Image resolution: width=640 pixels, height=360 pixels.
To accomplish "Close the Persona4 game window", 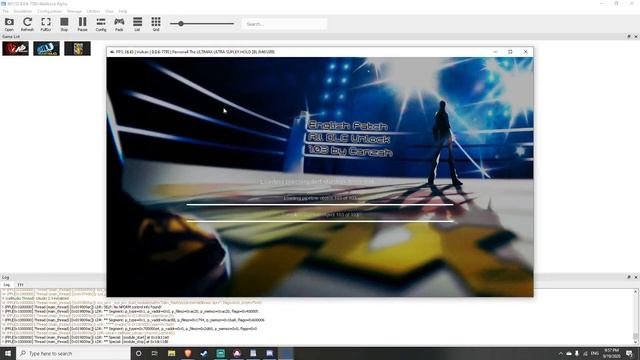I will [x=525, y=52].
